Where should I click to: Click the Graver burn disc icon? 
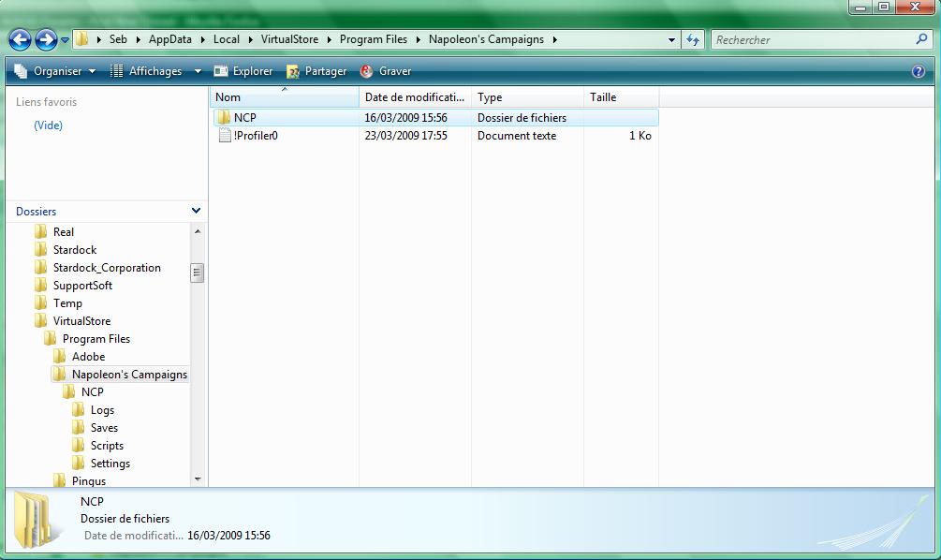pyautogui.click(x=367, y=71)
